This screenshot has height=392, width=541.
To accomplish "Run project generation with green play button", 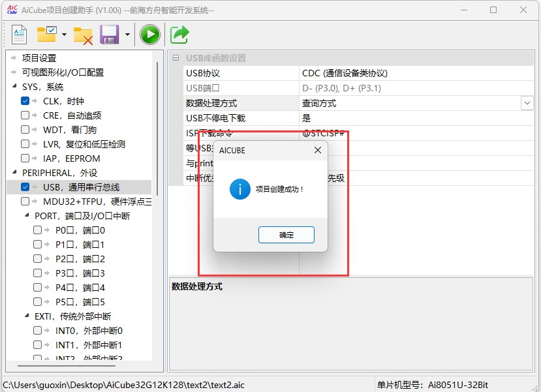I will (x=149, y=35).
